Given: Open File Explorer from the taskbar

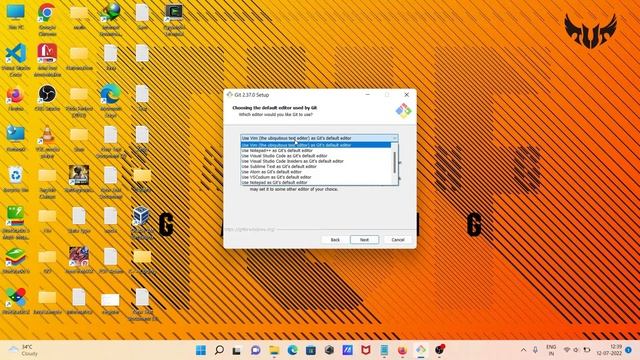Looking at the screenshot, I should [x=274, y=350].
